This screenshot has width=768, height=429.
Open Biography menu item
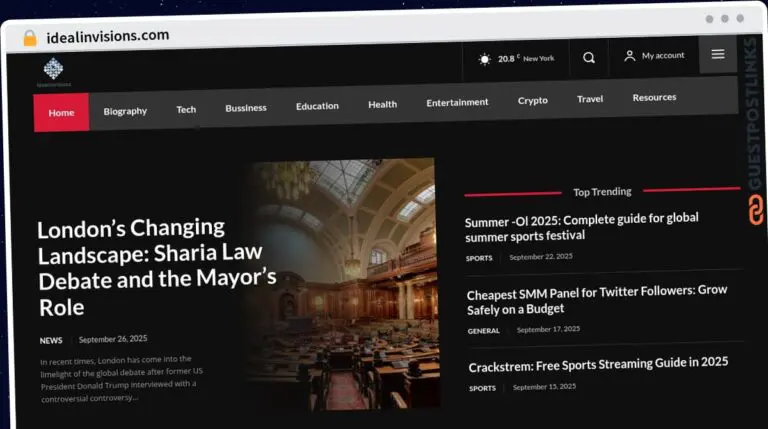(x=125, y=111)
